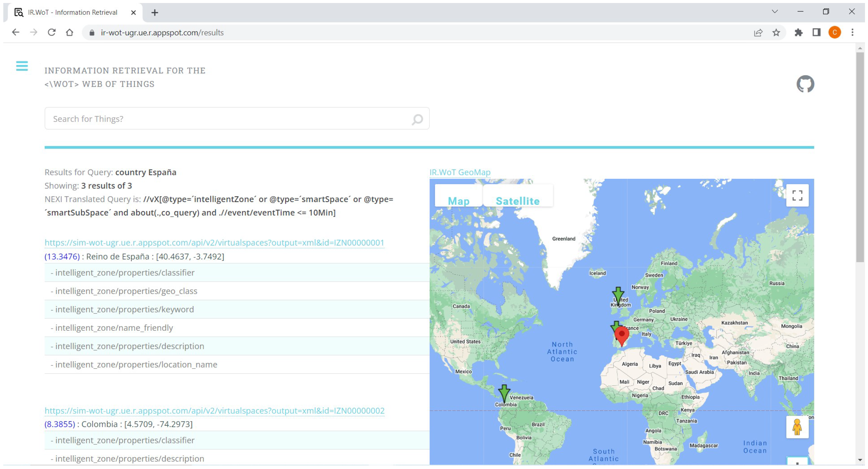Screen dimensions: 868x469
Task: Toggle fullscreen map view button
Action: click(x=797, y=195)
